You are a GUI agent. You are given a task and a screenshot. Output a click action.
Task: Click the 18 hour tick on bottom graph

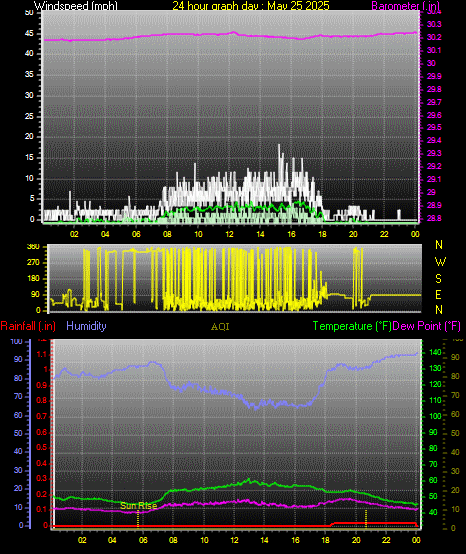coord(326,540)
